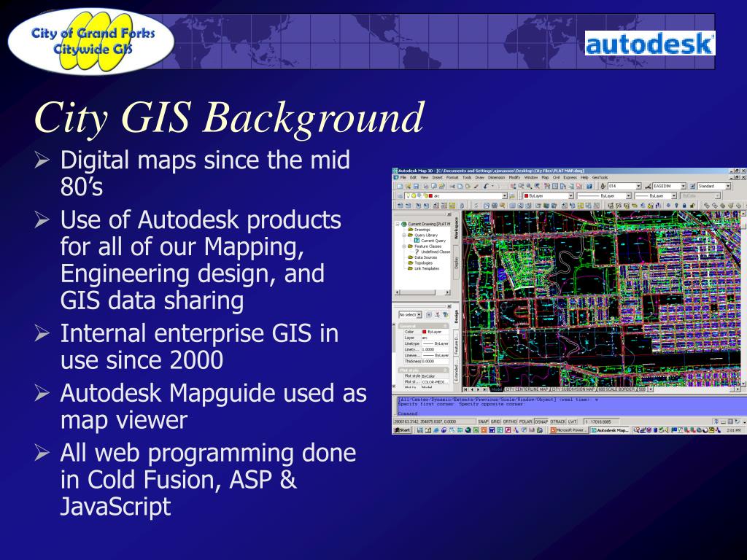
Task: Switch to CITY CENTERLINE MAP layout tab
Action: click(527, 389)
